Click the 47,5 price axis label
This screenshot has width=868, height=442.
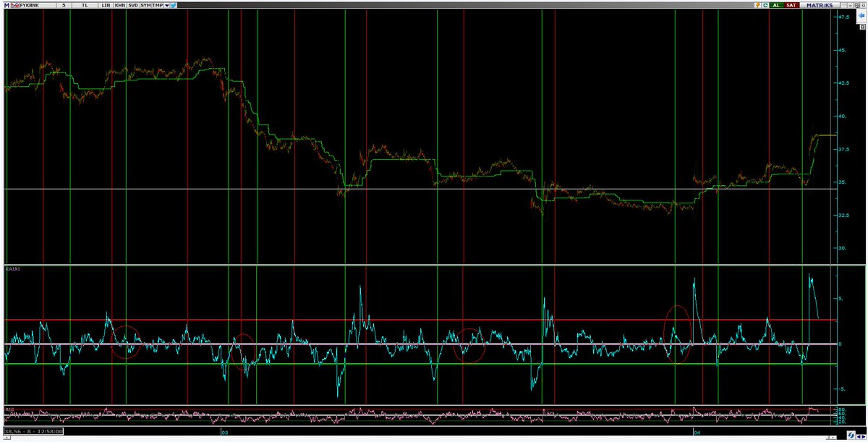point(843,17)
